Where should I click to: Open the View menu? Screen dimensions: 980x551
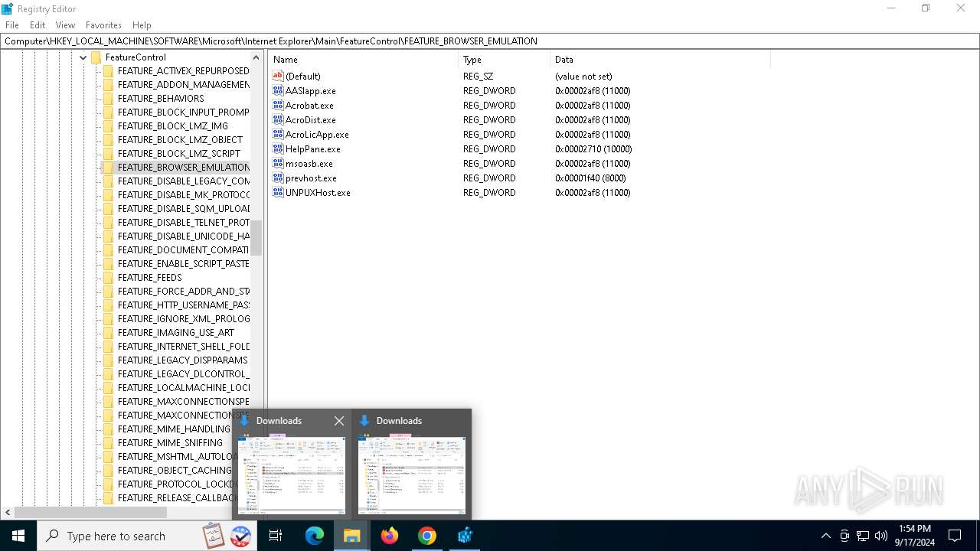66,25
